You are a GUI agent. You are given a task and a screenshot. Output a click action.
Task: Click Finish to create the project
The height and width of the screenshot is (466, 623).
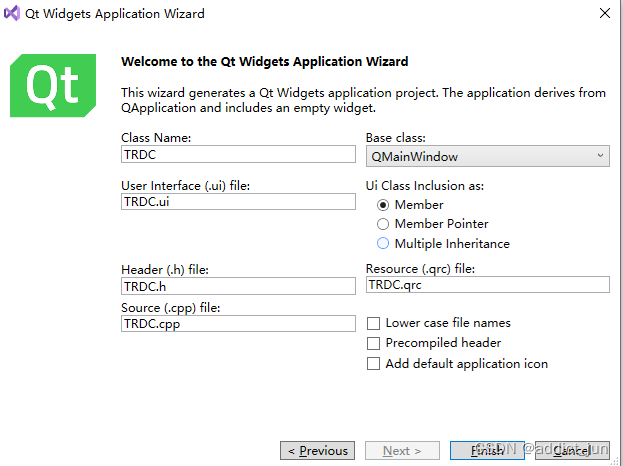pyautogui.click(x=487, y=451)
